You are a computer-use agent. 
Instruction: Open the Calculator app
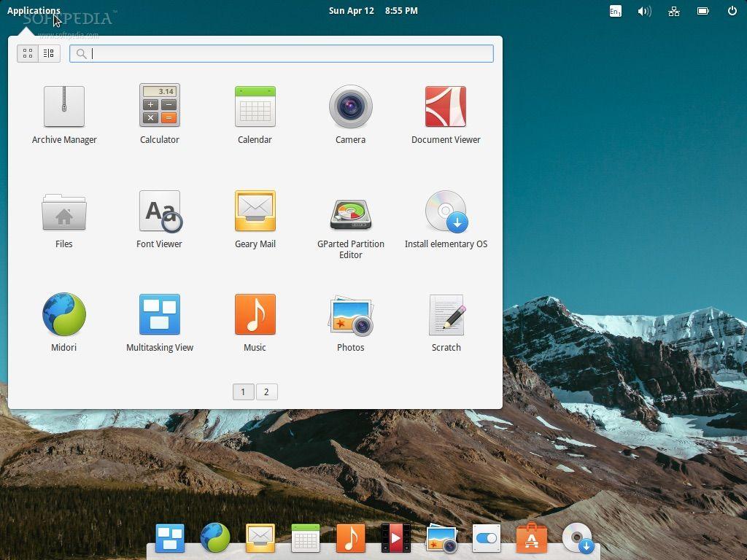(x=159, y=106)
